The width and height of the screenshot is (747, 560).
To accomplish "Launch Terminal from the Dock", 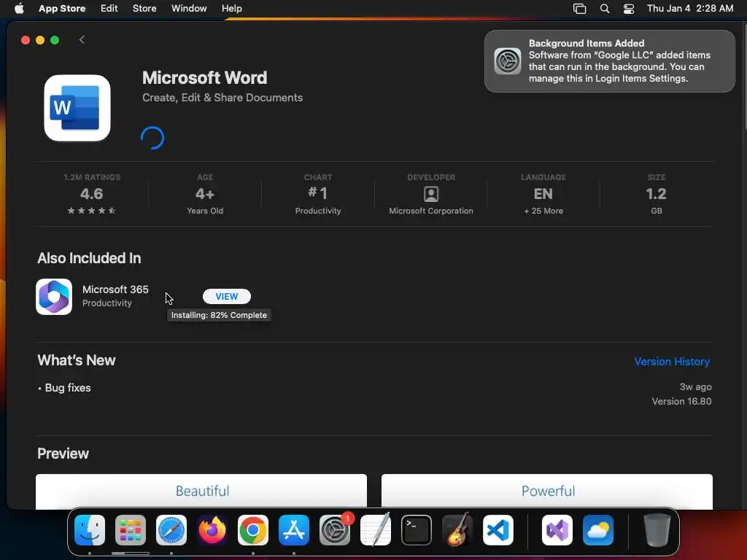I will coord(417,530).
